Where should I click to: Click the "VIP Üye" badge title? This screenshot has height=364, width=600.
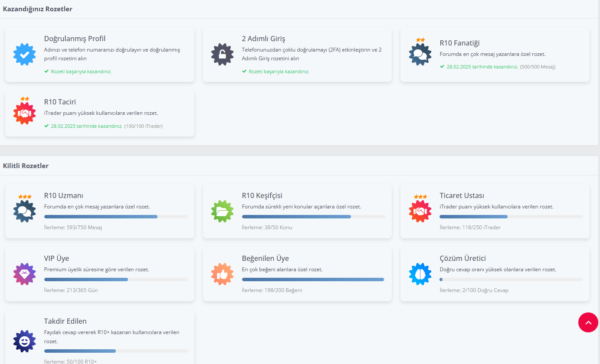point(56,259)
